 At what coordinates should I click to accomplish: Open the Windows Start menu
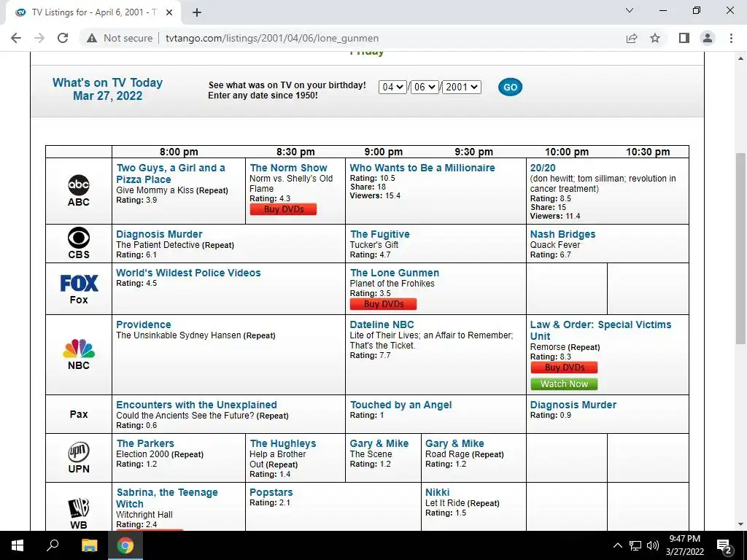coord(18,545)
